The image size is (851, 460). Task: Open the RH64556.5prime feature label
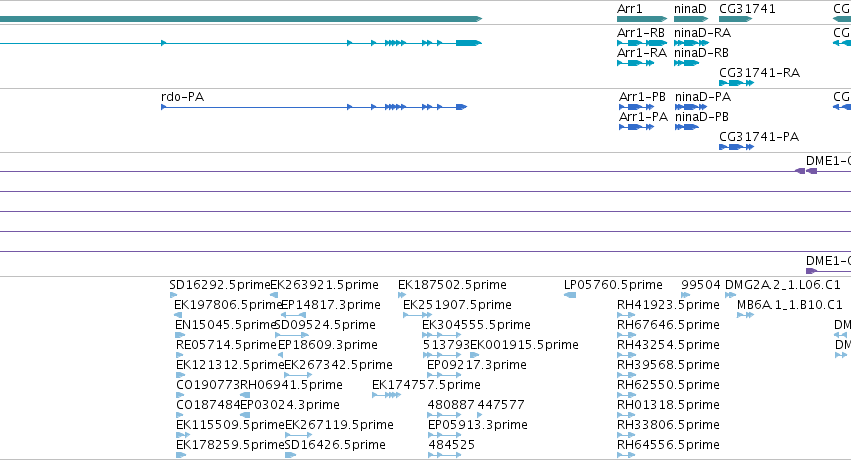tap(668, 445)
